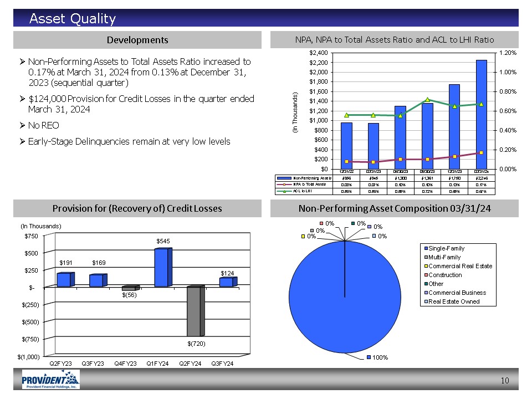532x399 pixels.
Task: Select the $545 bar for Q1FY24
Action: (162, 268)
